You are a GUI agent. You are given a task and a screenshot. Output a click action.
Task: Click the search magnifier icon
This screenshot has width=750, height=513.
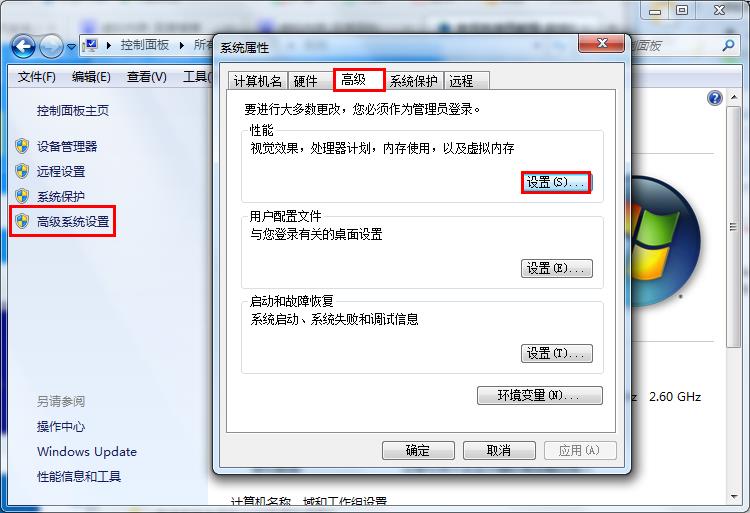(728, 45)
